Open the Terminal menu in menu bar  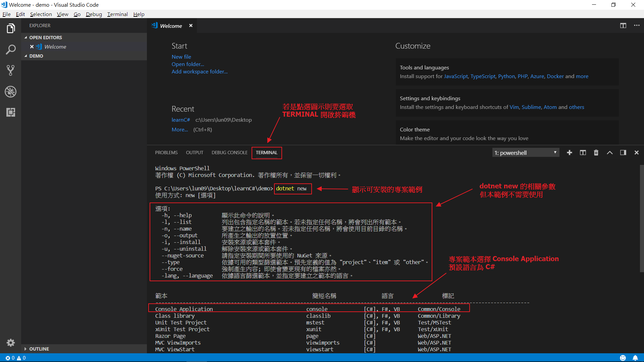tap(117, 14)
